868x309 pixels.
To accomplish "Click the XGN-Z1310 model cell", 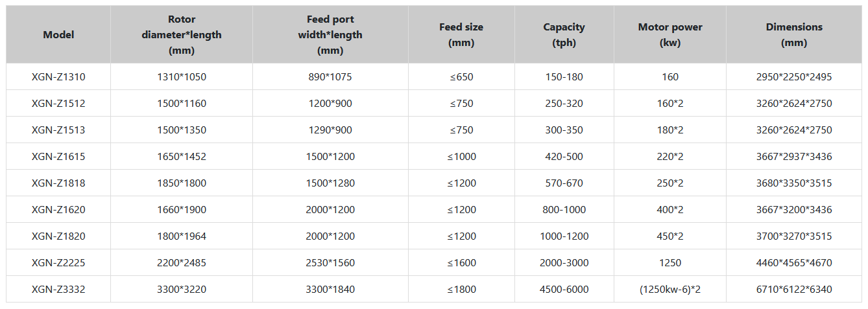I will [58, 77].
